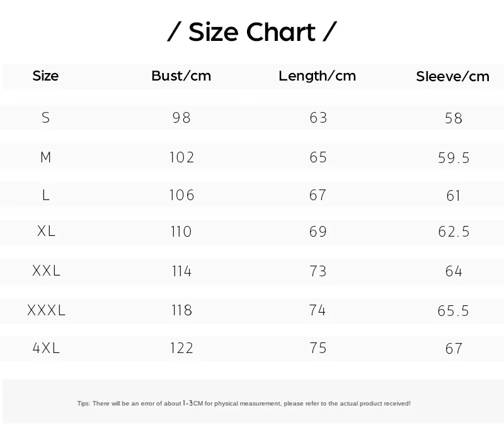Click the XXL size row label
This screenshot has width=504, height=438.
(46, 271)
